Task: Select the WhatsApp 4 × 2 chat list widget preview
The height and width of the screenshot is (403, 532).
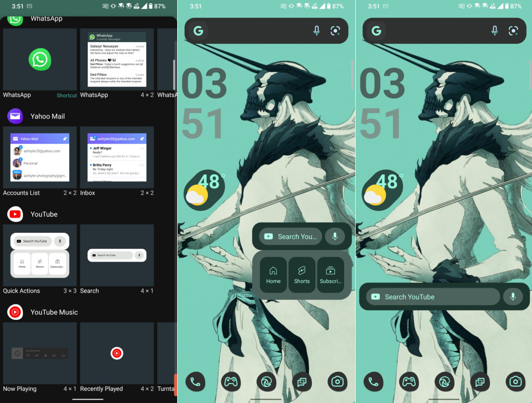Action: click(x=117, y=60)
